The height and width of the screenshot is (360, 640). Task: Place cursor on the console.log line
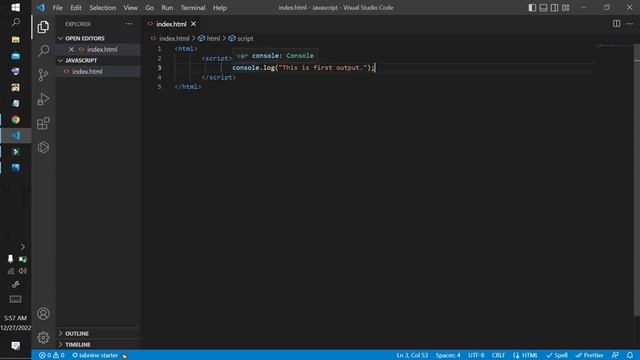(303, 68)
